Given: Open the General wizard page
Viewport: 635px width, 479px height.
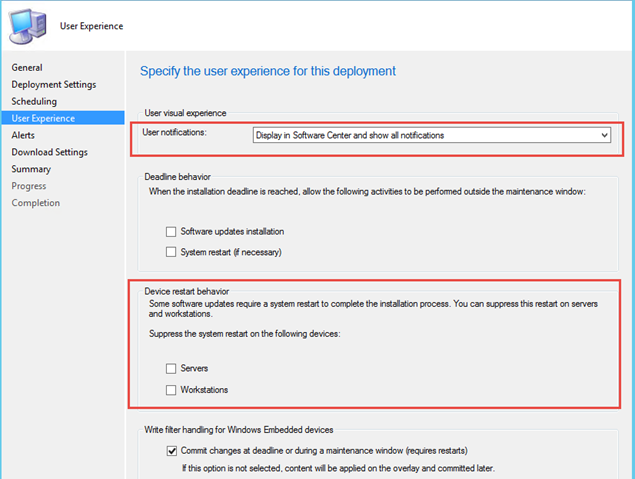Looking at the screenshot, I should pyautogui.click(x=27, y=68).
